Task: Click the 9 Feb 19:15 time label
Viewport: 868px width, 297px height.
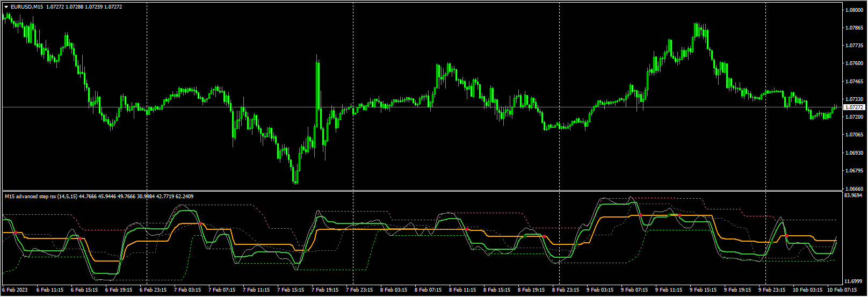Action: click(737, 290)
